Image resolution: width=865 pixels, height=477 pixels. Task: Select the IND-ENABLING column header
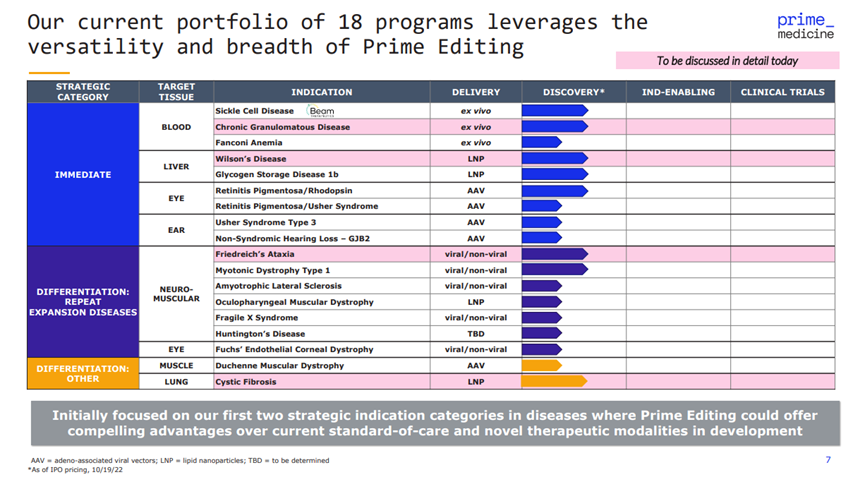tap(678, 92)
